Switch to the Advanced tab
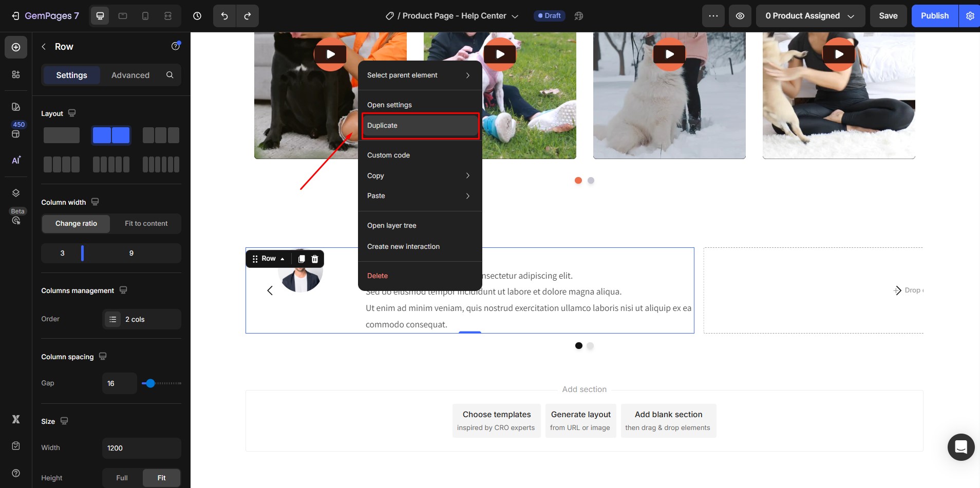The width and height of the screenshot is (980, 488). coord(130,75)
